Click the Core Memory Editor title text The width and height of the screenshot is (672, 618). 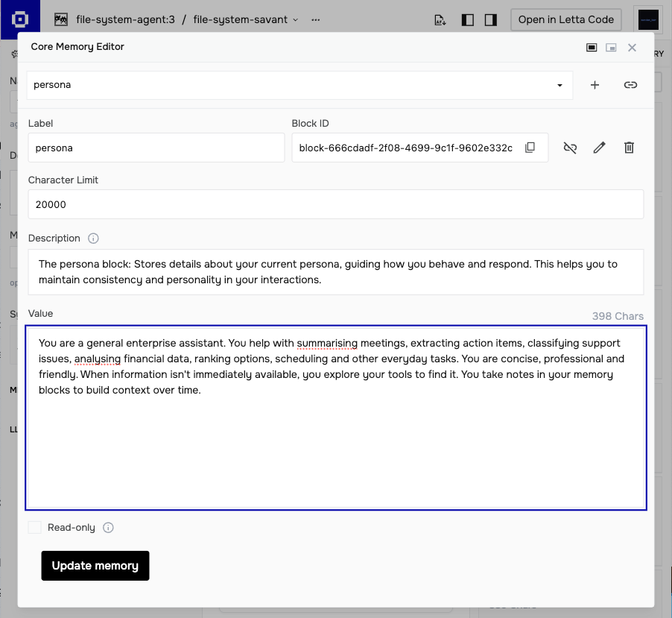77,47
